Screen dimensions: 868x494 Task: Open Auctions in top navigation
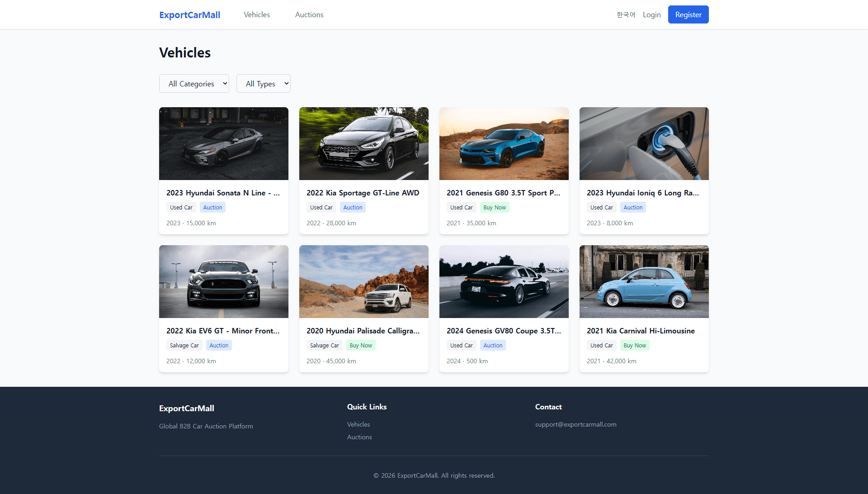coord(309,15)
